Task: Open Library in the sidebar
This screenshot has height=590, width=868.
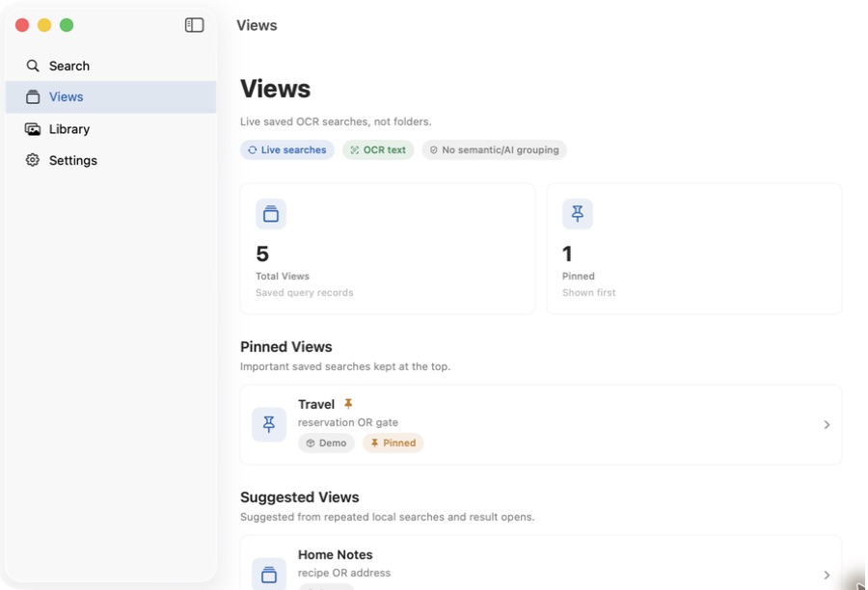Action: tap(111, 129)
